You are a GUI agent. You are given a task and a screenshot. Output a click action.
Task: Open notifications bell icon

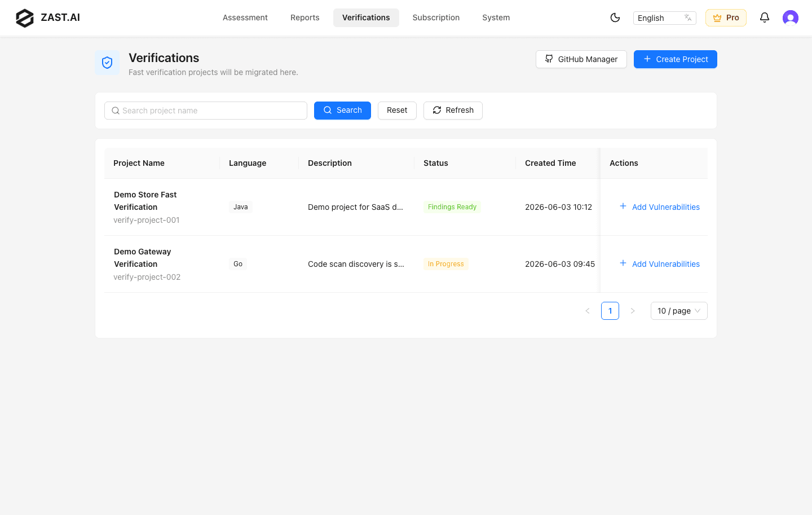coord(765,17)
